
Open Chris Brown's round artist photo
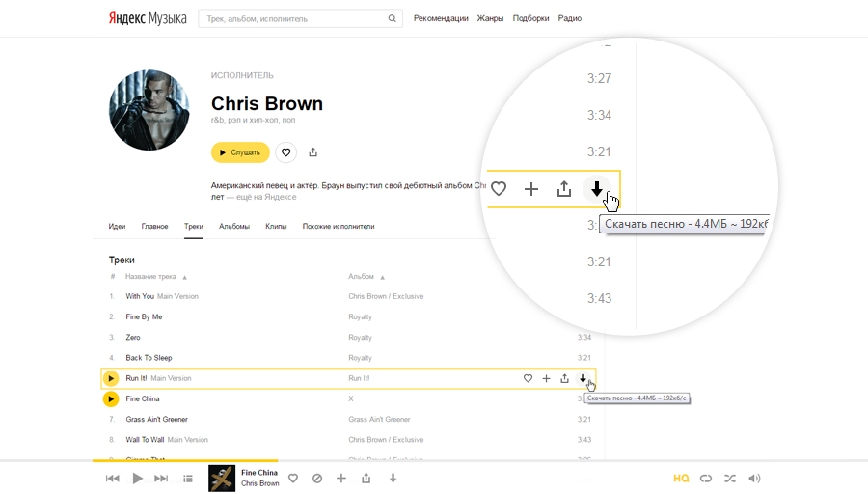149,110
